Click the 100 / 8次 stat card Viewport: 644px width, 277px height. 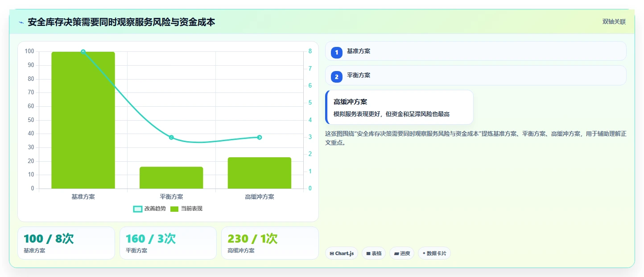pos(66,243)
